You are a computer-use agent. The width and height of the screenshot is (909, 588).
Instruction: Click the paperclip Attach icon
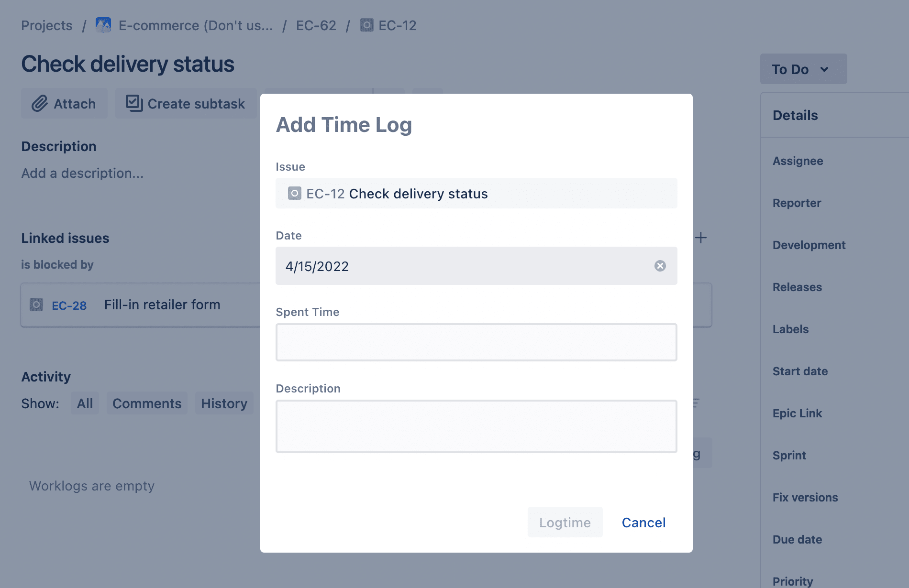[40, 103]
